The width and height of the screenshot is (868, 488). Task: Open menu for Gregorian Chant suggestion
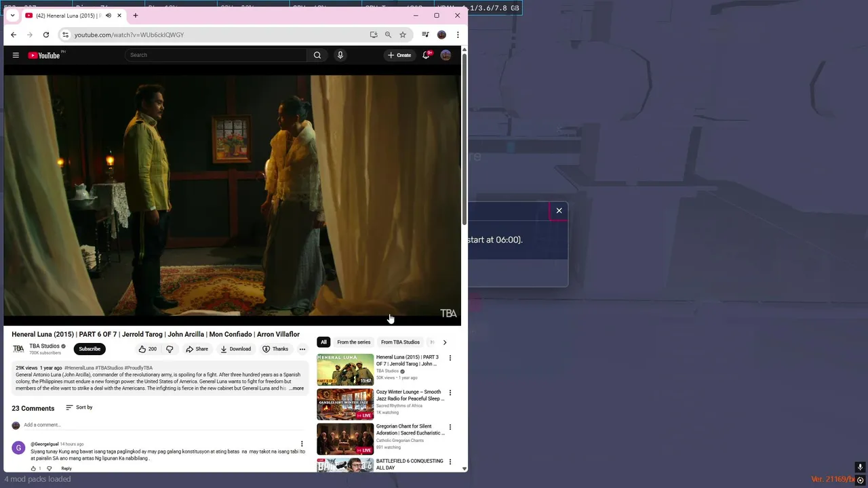coord(450,427)
